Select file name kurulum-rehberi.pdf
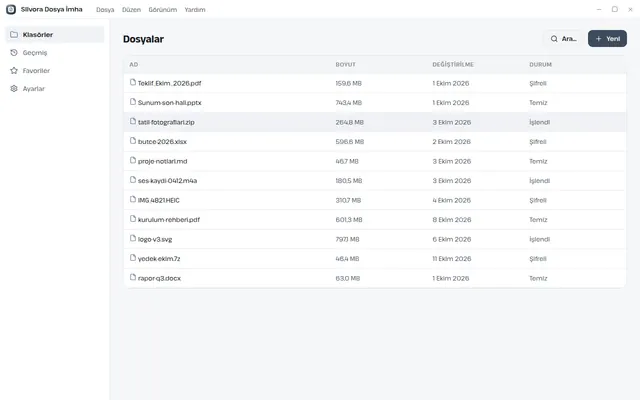This screenshot has height=400, width=640. pyautogui.click(x=169, y=220)
